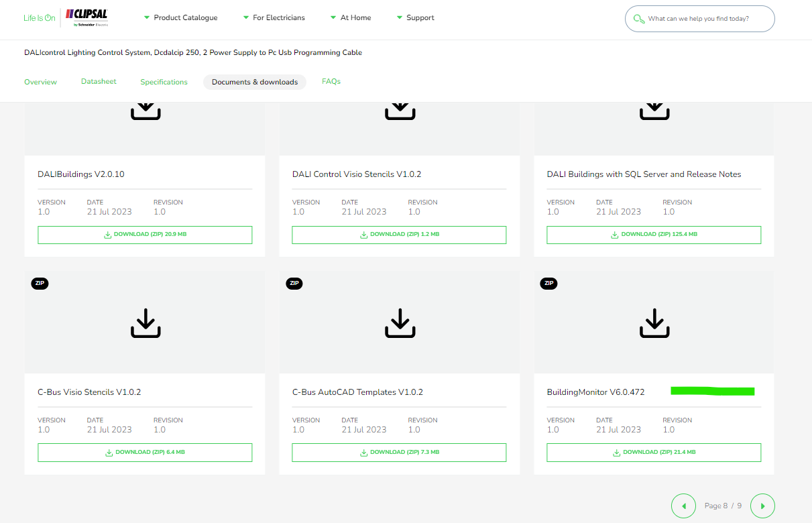Click the C-Bus AutoCAD Templates V1.0.2 title
Screen dimensions: 812x523
coord(357,392)
